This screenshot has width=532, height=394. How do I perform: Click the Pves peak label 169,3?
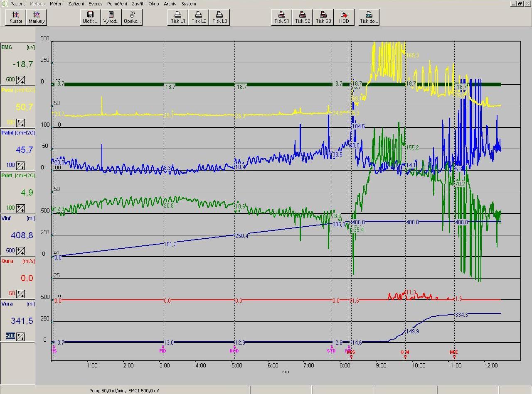[413, 55]
